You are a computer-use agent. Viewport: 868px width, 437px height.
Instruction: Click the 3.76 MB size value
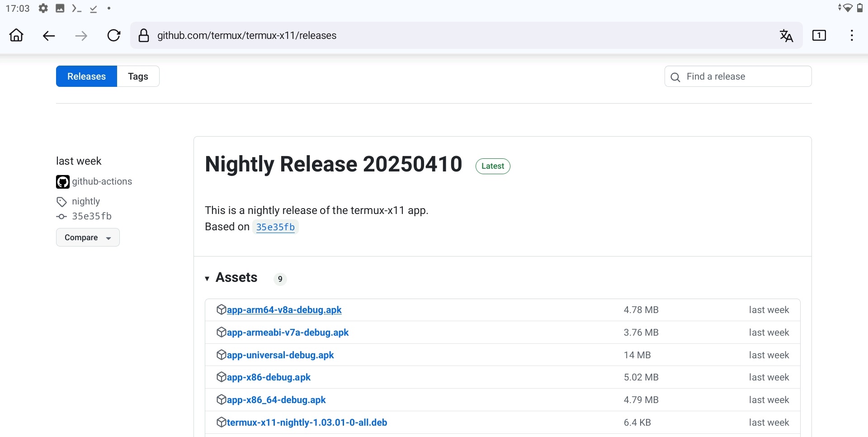pyautogui.click(x=641, y=332)
